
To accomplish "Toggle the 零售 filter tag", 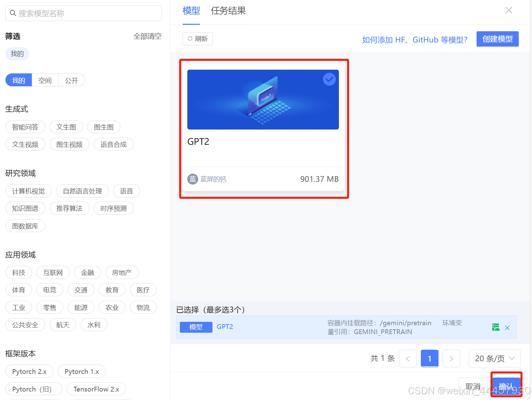I will click(x=50, y=307).
